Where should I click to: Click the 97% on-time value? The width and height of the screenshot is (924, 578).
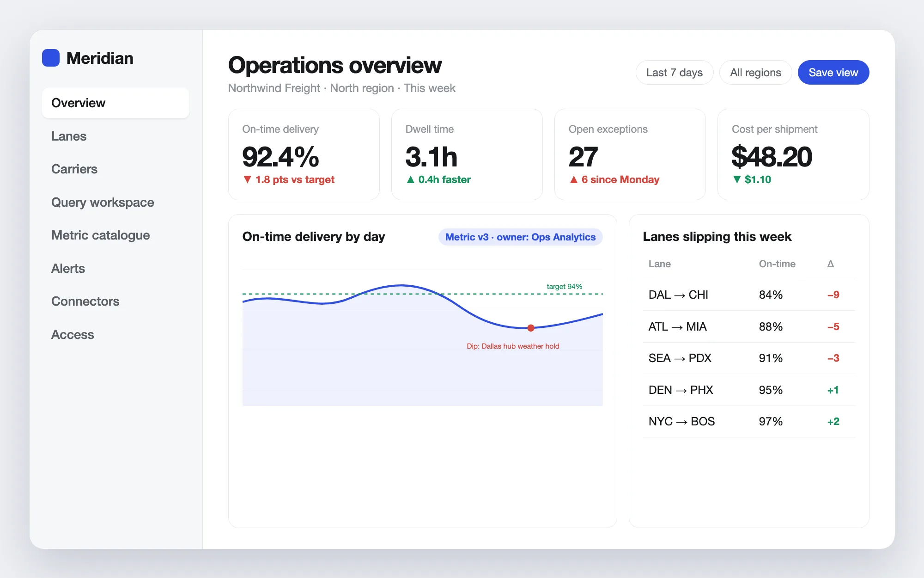click(771, 421)
